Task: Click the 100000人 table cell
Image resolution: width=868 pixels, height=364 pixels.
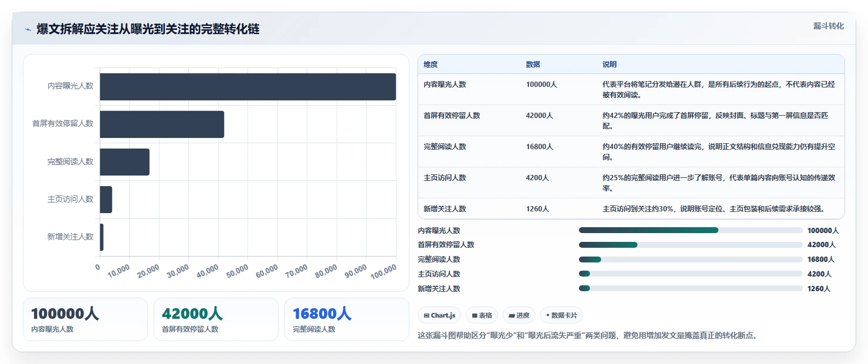Action: pyautogui.click(x=541, y=84)
